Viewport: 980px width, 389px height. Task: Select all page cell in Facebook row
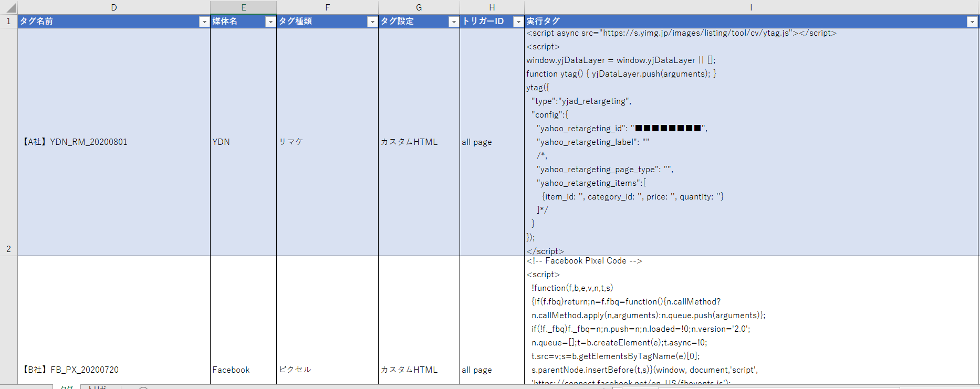click(492, 320)
